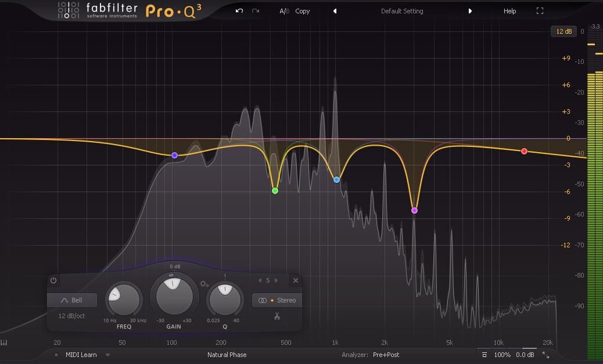This screenshot has height=364, width=603.
Task: Click the -3.3 peak level readout
Action: pyautogui.click(x=595, y=27)
